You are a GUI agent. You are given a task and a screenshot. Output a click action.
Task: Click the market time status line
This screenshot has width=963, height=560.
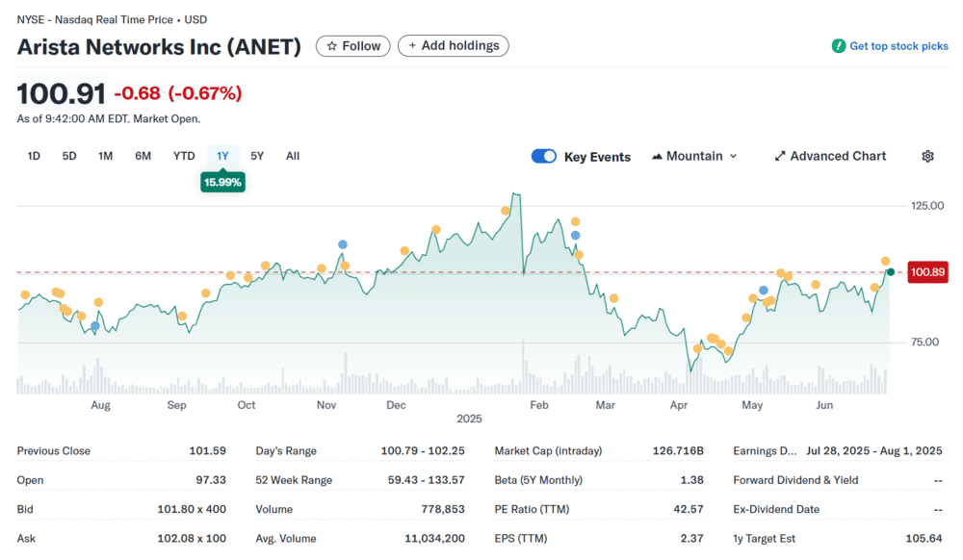[109, 119]
